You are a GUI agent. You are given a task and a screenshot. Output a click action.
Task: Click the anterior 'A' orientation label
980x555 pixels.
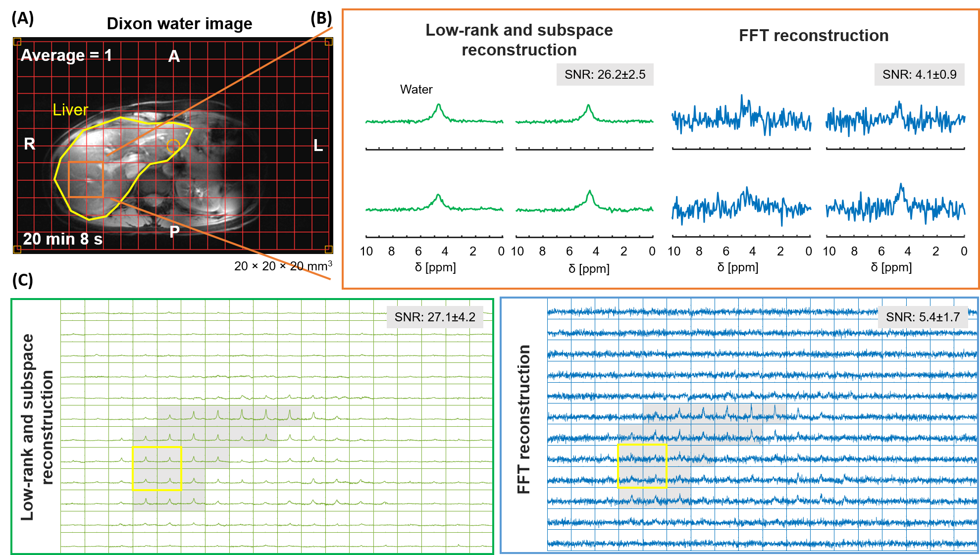[x=174, y=56]
